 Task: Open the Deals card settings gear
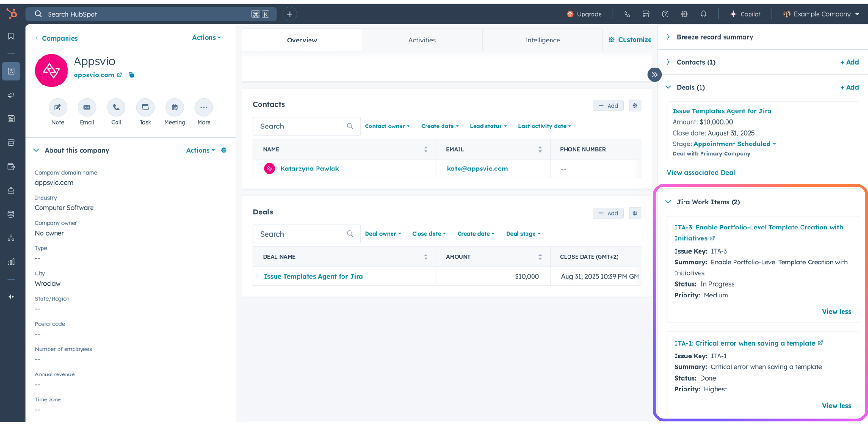point(635,213)
